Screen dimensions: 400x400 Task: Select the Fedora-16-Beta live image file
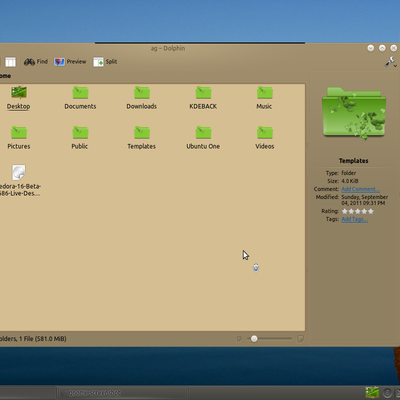click(x=19, y=180)
